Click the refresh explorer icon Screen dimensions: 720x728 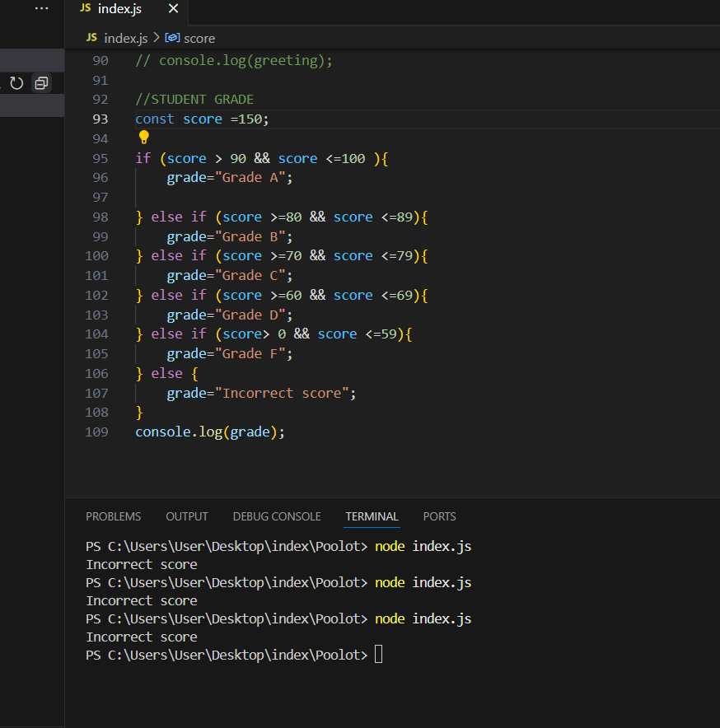[x=16, y=83]
